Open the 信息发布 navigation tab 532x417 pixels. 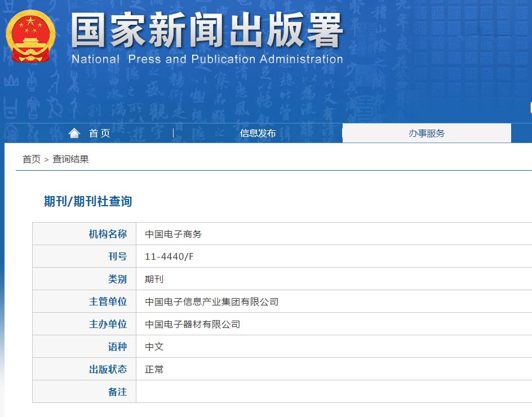258,133
